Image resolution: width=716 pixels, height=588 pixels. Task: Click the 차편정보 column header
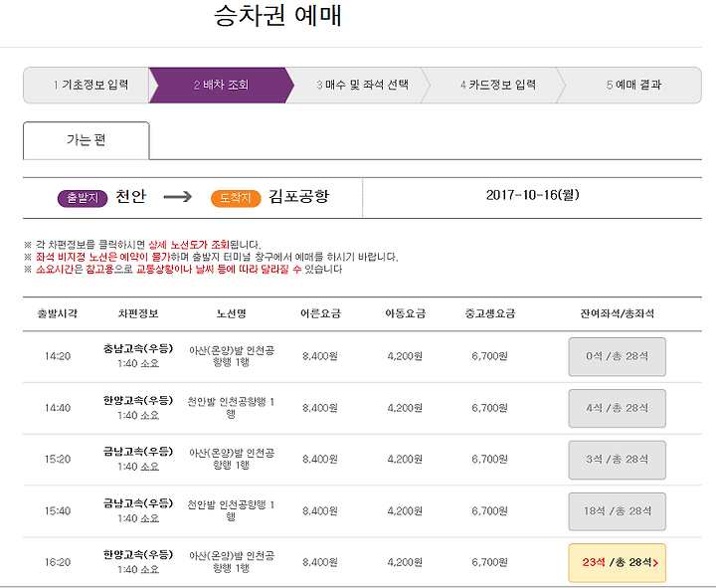138,313
